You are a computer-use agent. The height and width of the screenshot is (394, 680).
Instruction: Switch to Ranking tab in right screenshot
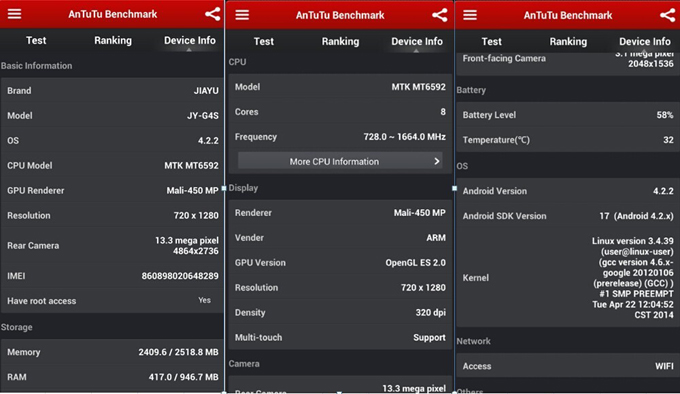[x=568, y=41]
